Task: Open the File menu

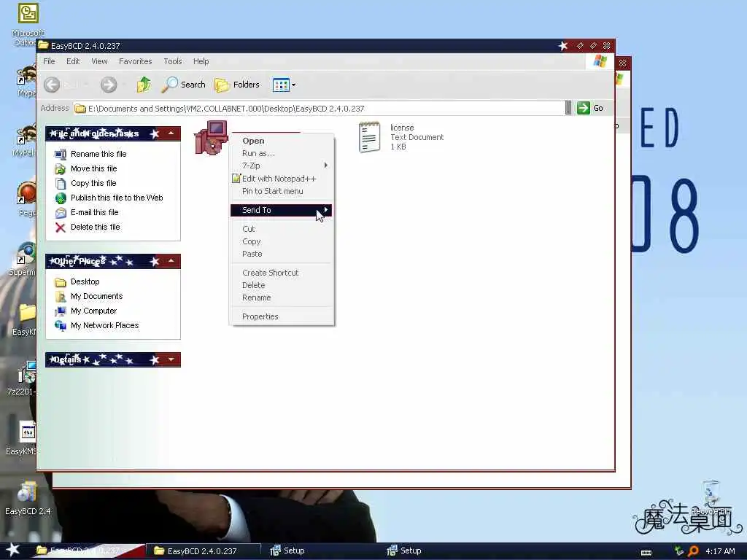Action: coord(49,61)
